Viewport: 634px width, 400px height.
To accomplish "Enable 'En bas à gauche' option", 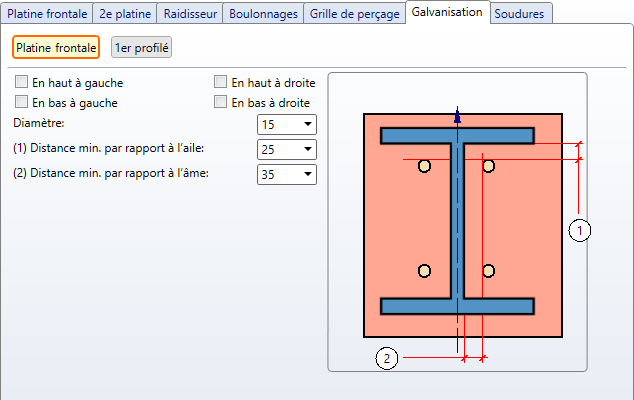I will [22, 102].
